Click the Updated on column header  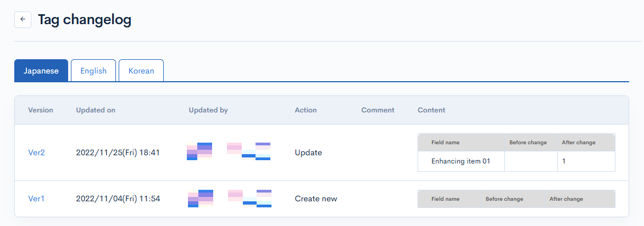96,110
